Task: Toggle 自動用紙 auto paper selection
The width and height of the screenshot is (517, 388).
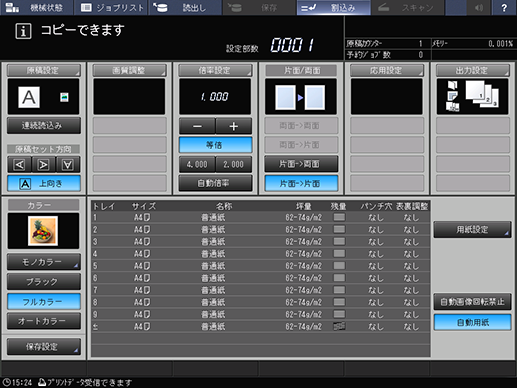Action: (472, 322)
